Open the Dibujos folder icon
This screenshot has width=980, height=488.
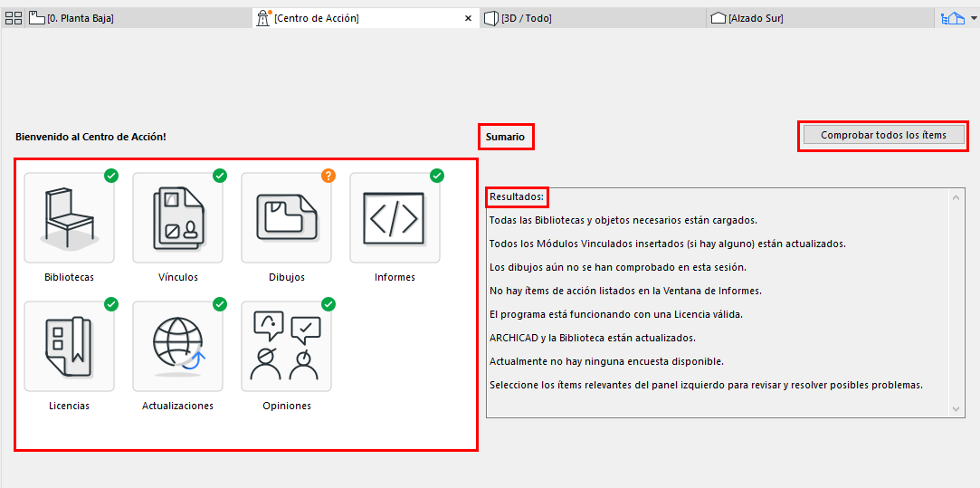286,217
